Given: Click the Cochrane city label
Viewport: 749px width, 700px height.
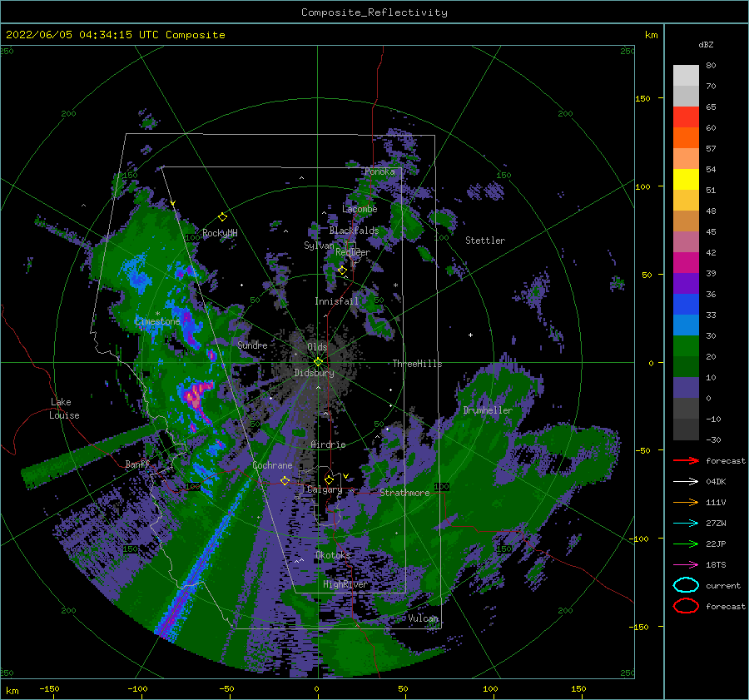Looking at the screenshot, I should [x=272, y=465].
